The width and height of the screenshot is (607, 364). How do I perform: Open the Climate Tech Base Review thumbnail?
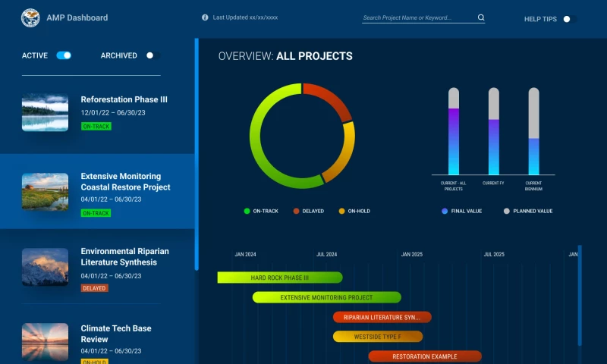[45, 342]
